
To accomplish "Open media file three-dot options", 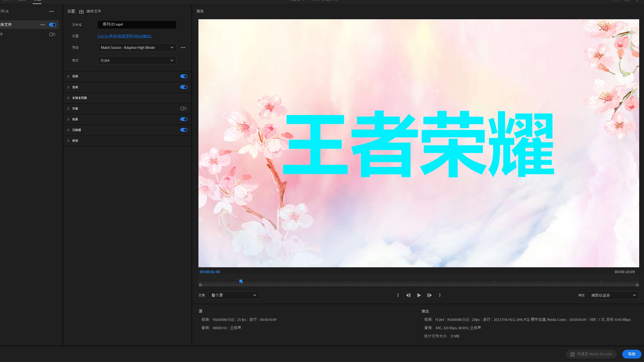I will [43, 25].
